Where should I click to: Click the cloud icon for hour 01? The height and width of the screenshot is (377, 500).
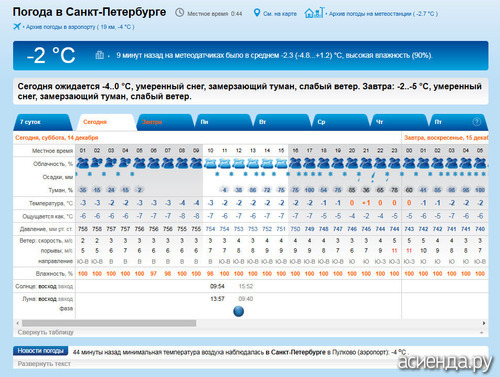click(x=83, y=163)
